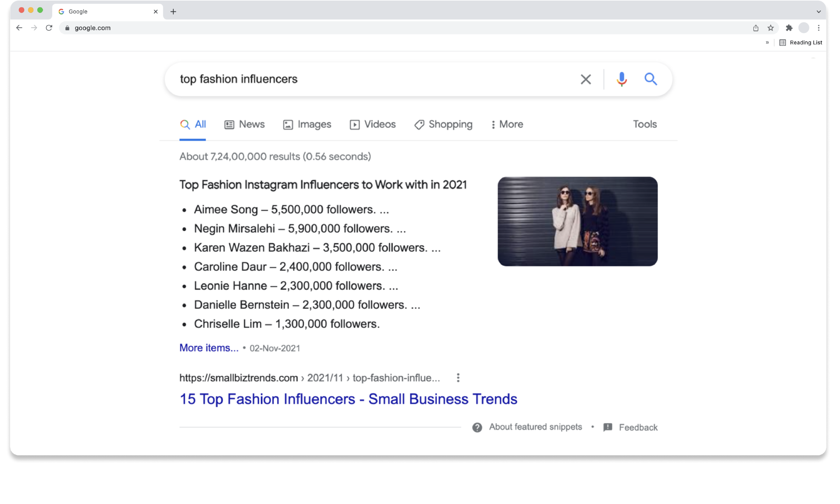Open the Extensions puzzle icon

pyautogui.click(x=789, y=28)
